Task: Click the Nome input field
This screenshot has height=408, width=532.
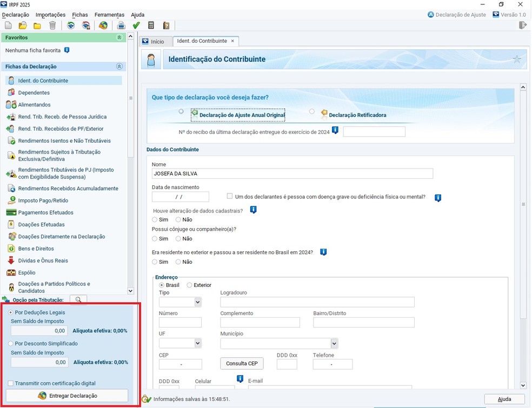Action: (x=292, y=173)
